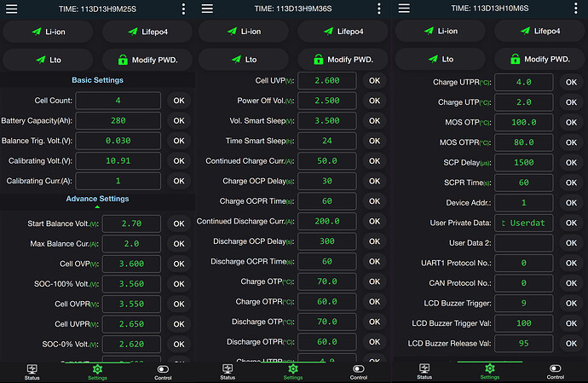Viewport: 588px width, 383px height.
Task: Tap the empty User Data 2 field
Action: [x=524, y=243]
